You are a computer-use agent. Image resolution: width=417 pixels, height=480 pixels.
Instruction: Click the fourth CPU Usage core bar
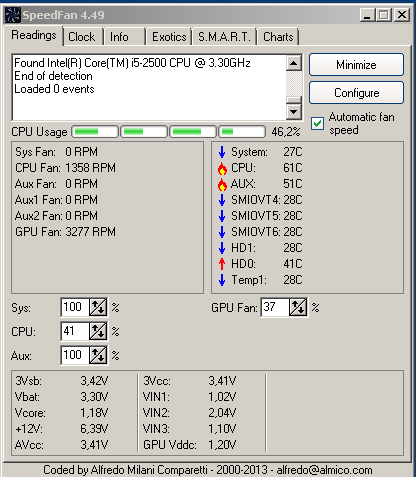(242, 132)
